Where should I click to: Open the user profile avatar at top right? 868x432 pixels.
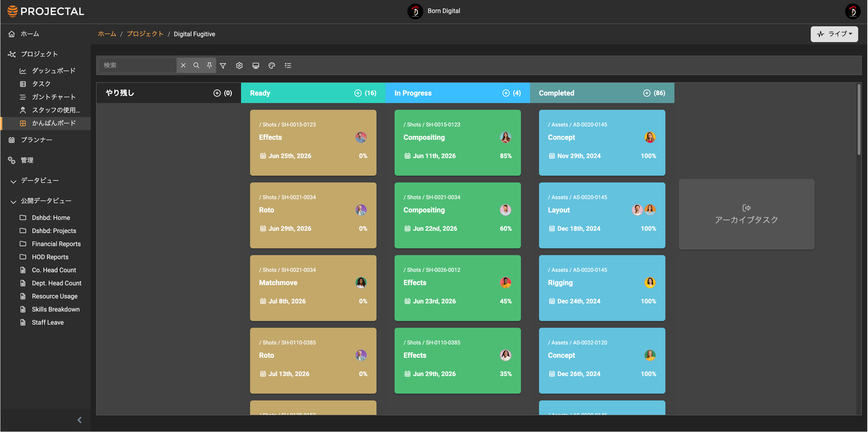853,11
